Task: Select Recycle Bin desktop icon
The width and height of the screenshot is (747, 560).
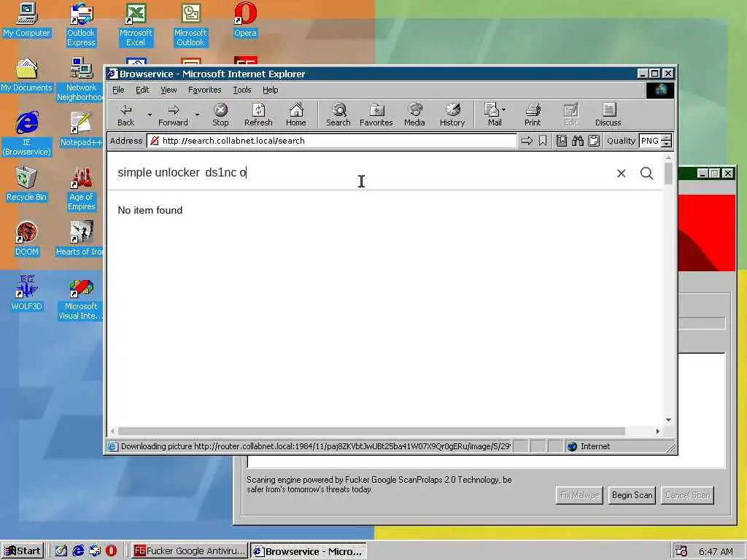Action: [x=26, y=184]
